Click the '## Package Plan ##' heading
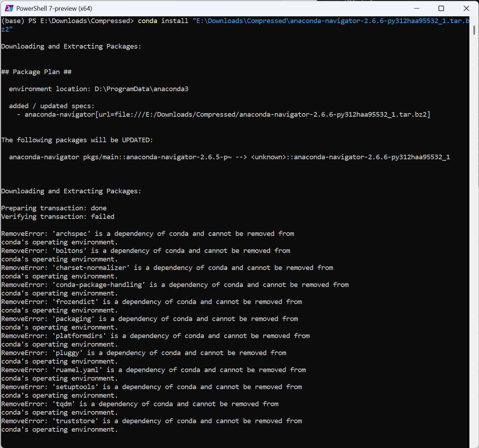Screen dimensions: 479x448 pos(37,72)
